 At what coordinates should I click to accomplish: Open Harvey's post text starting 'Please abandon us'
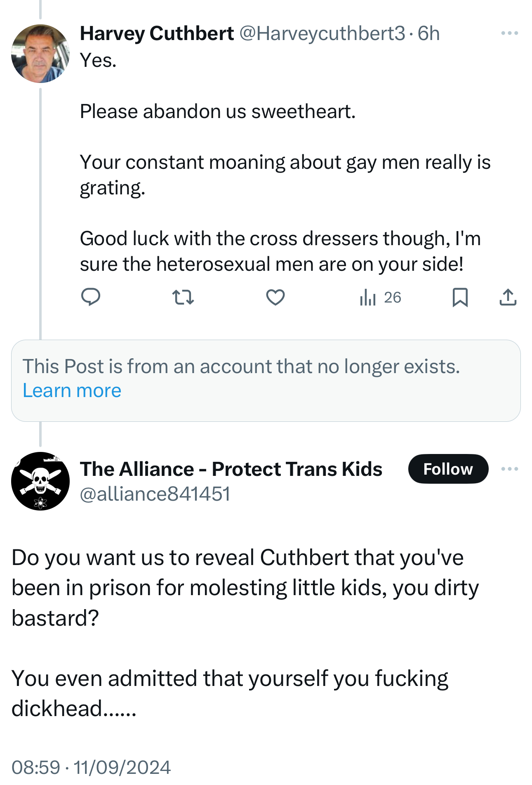click(217, 111)
